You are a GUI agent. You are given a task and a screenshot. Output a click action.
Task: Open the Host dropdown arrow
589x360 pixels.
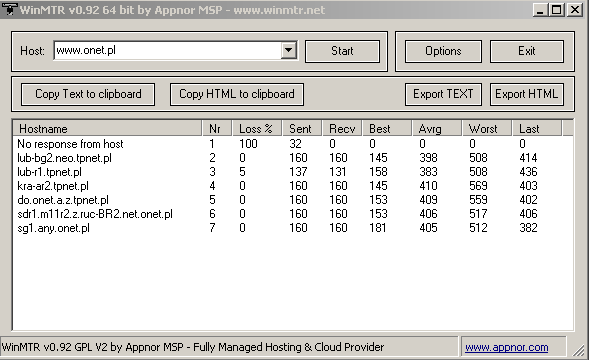pyautogui.click(x=288, y=50)
